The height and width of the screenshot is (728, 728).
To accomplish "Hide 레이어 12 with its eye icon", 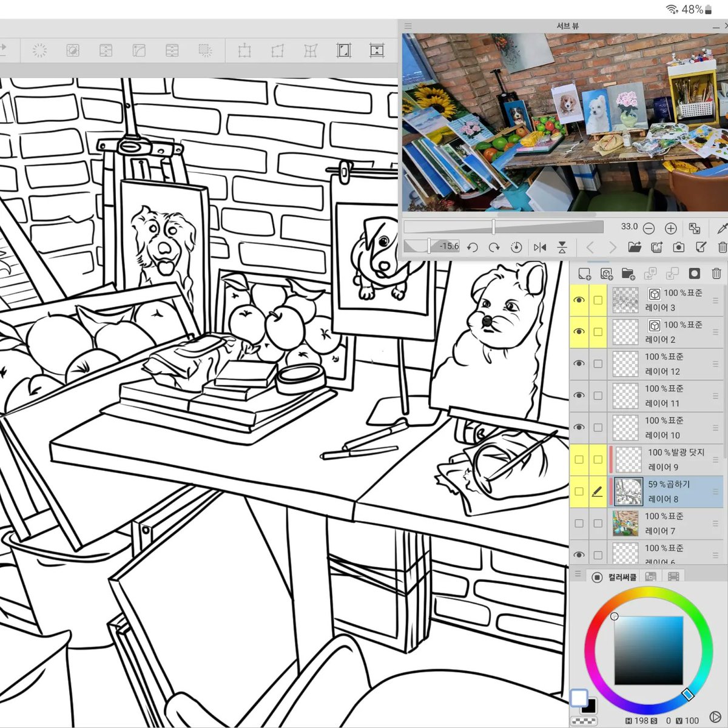I will [x=579, y=363].
